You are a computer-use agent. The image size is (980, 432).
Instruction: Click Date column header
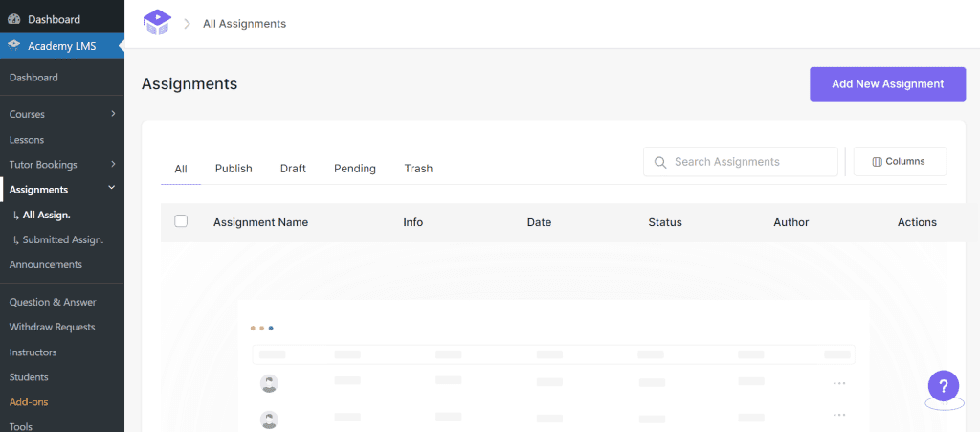[x=539, y=222]
